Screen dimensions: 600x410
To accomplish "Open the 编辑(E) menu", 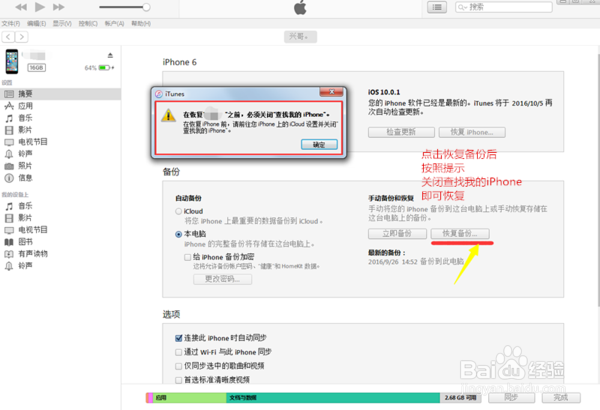I will click(36, 24).
